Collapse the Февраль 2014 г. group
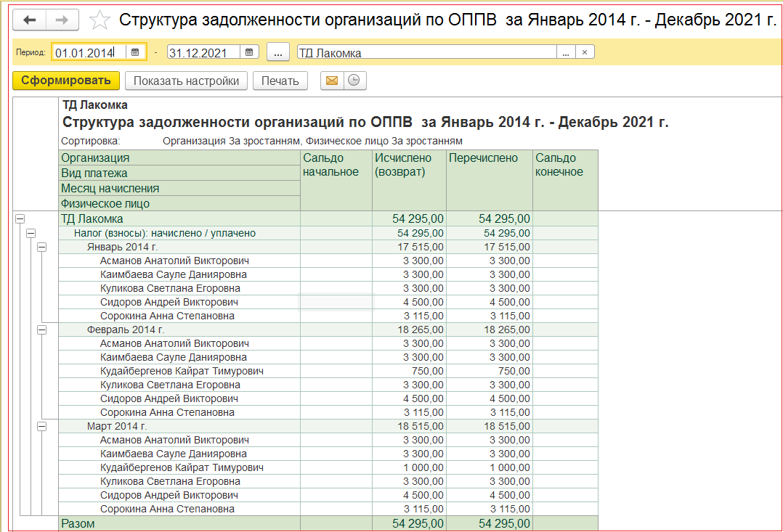 (x=41, y=330)
